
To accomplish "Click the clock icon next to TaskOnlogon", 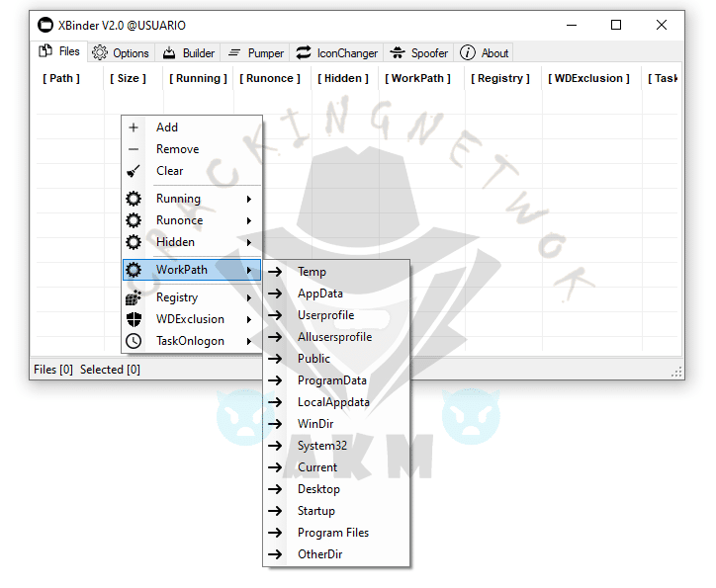I will (134, 341).
